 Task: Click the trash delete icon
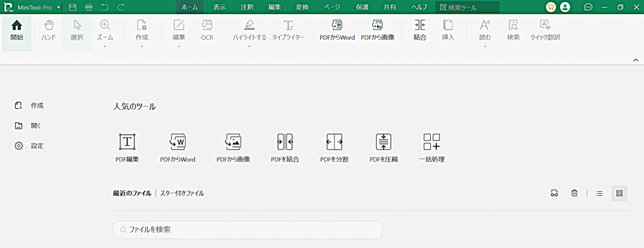coord(575,193)
